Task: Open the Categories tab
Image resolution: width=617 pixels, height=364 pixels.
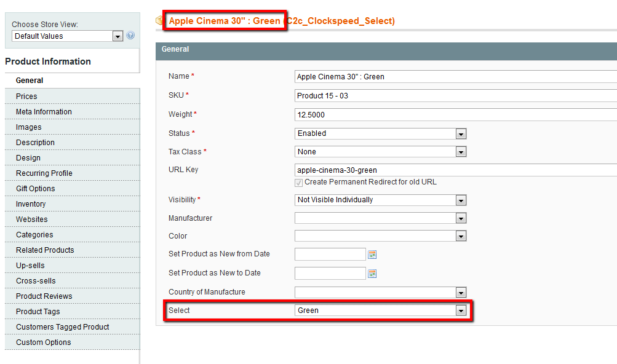Action: coord(73,234)
